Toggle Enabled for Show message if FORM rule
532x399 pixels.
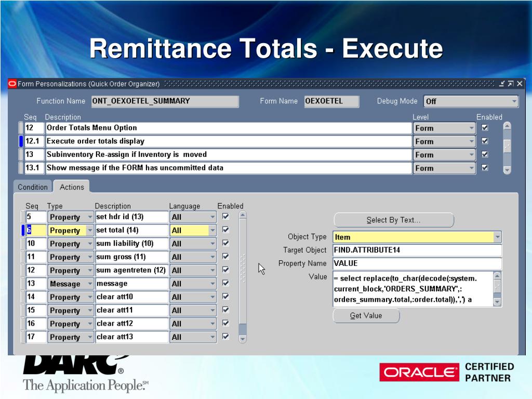[485, 168]
